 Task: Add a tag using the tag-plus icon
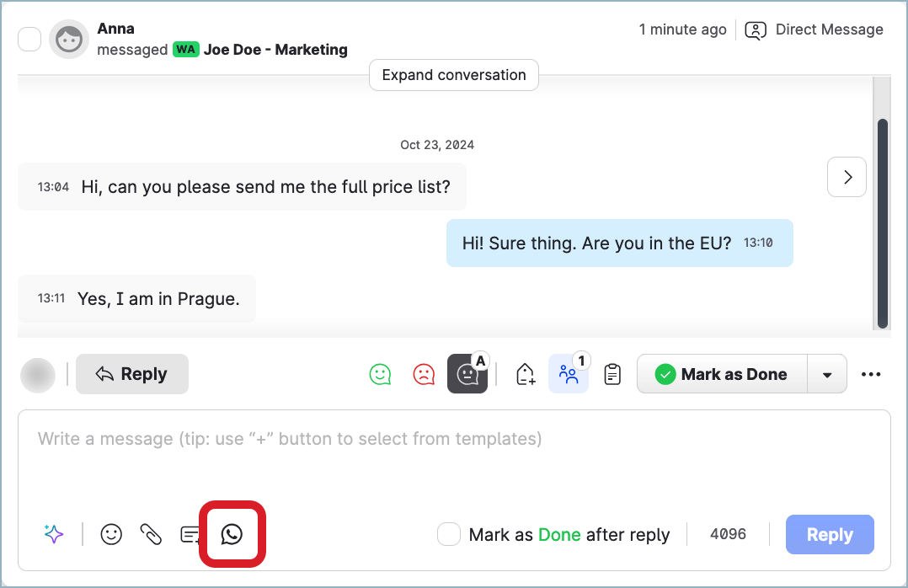coord(525,373)
